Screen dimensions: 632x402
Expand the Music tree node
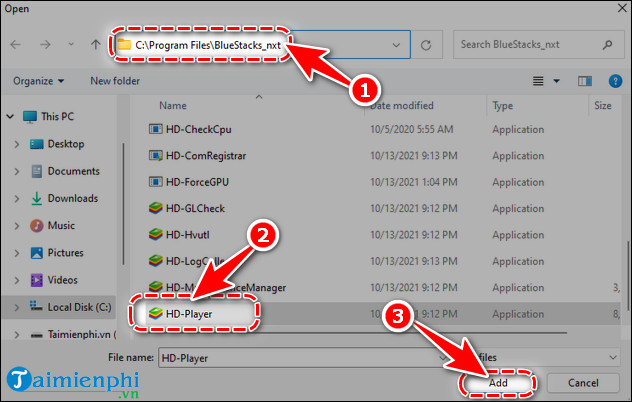[17, 226]
